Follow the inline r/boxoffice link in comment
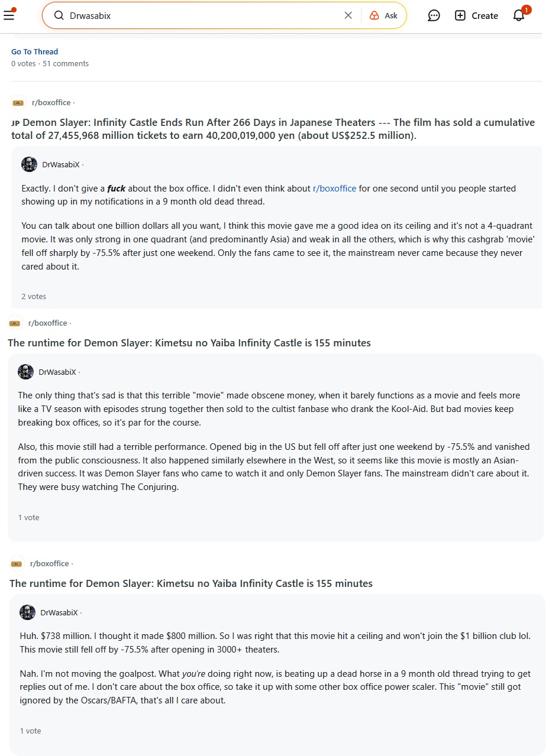The width and height of the screenshot is (549, 756). [x=334, y=189]
